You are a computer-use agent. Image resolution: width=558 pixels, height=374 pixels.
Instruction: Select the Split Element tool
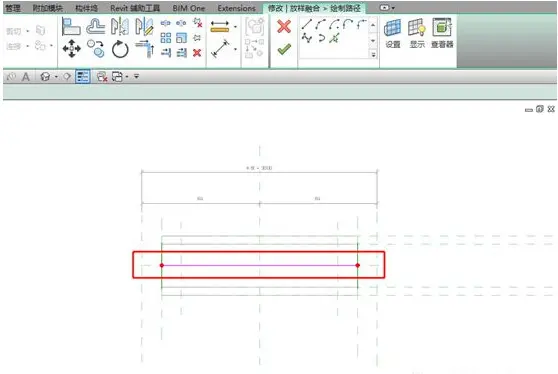click(x=165, y=23)
